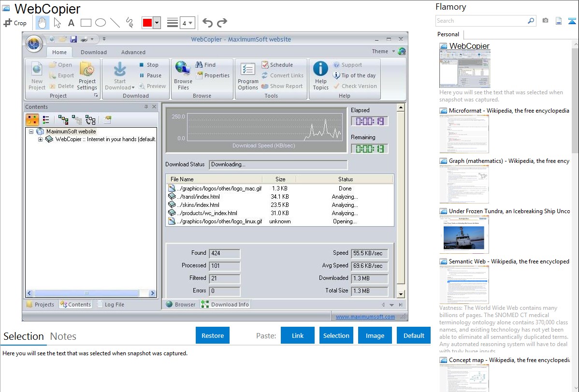Open the color picker dropdown arrow
579x392 pixels.
coord(157,23)
